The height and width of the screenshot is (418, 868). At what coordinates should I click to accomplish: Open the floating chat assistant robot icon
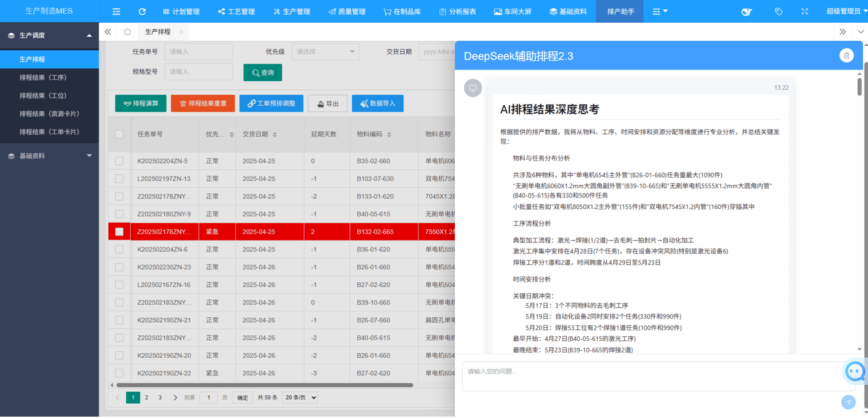855,371
